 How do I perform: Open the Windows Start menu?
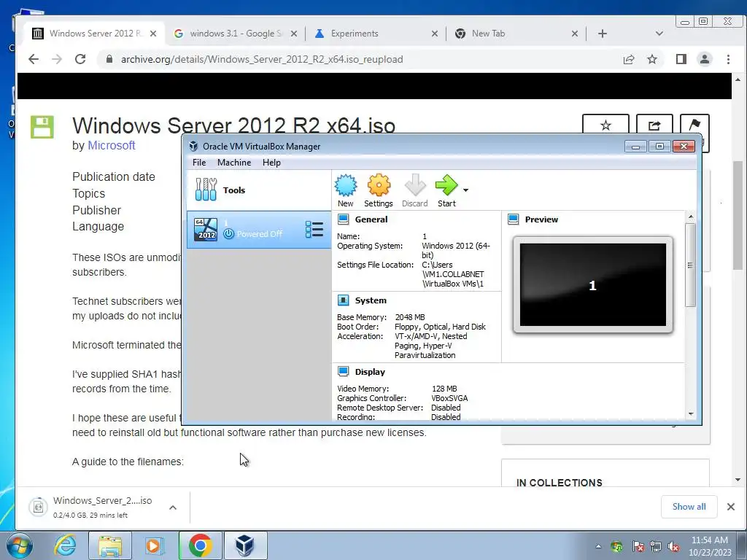tap(20, 545)
